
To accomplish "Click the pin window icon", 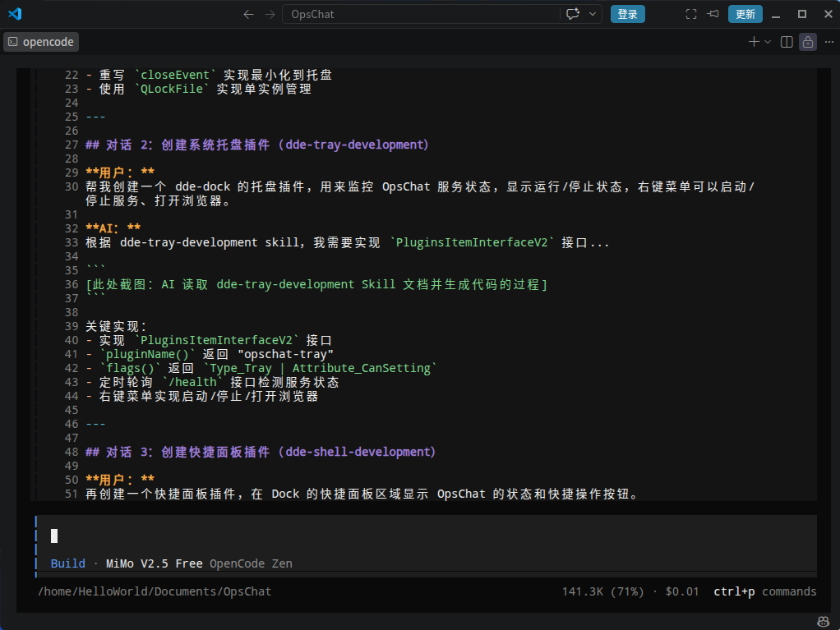I will [713, 14].
